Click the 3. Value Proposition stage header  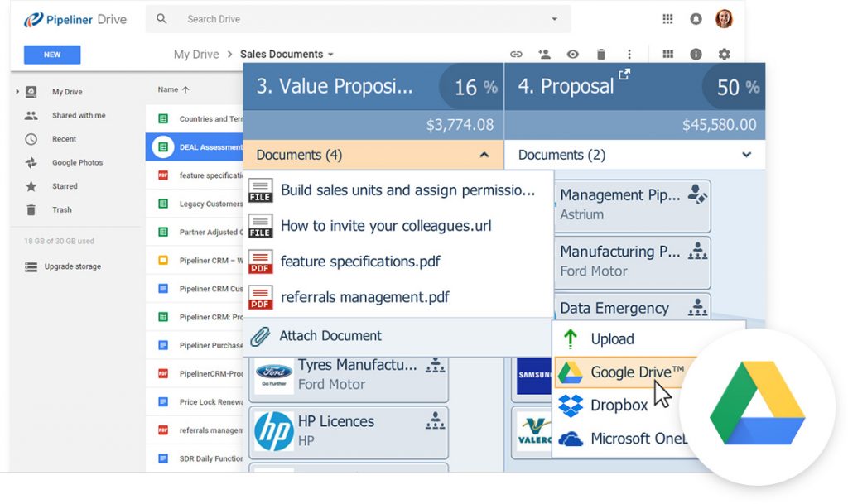373,86
